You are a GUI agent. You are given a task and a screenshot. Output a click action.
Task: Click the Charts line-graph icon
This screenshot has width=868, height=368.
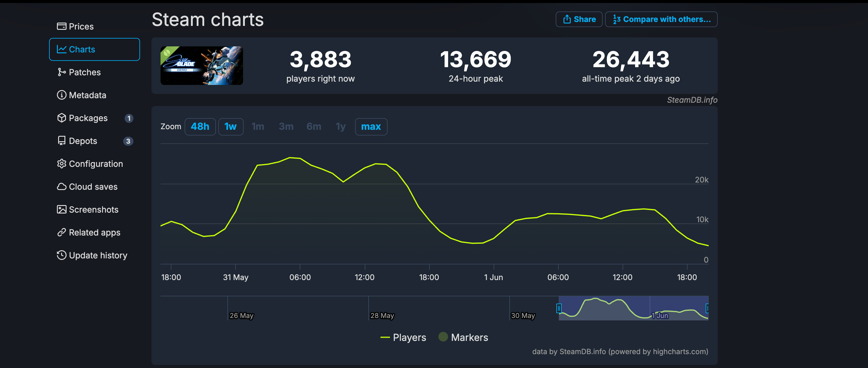62,49
